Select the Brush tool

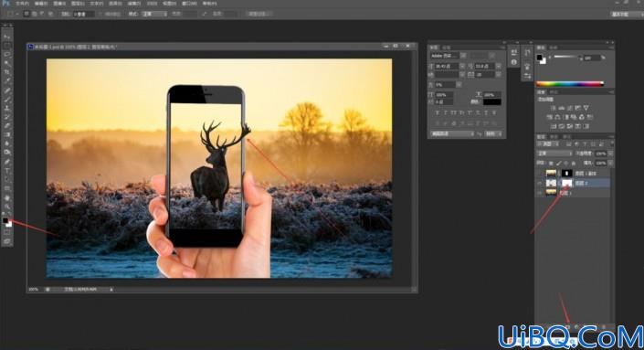[7, 100]
